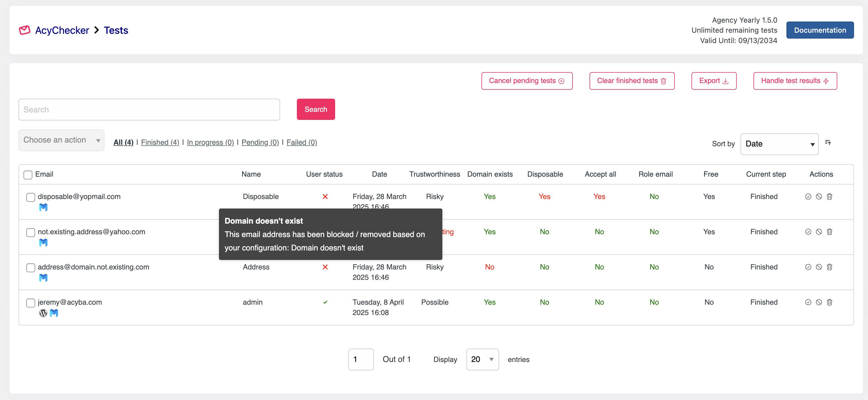The image size is (868, 400).
Task: Click the block icon for jeremy@acyba.com
Action: point(819,302)
